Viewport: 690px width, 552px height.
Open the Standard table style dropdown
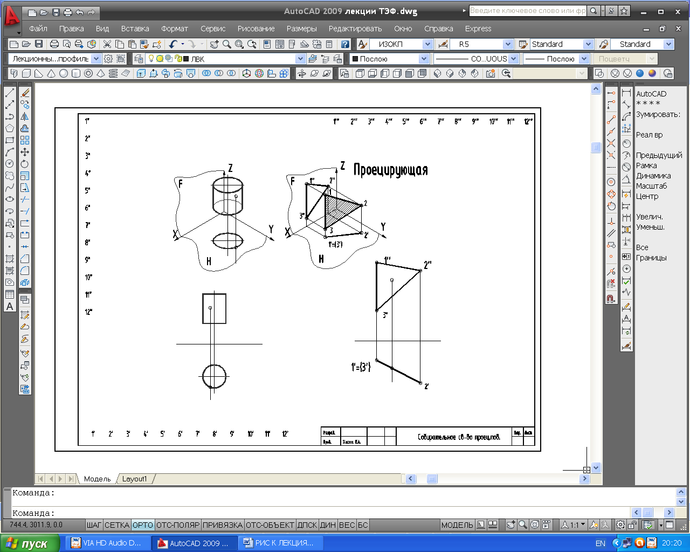coord(588,44)
